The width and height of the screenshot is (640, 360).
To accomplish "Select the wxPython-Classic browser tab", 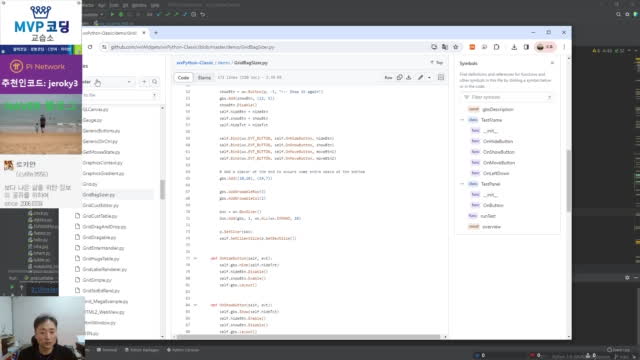I will click(x=110, y=33).
